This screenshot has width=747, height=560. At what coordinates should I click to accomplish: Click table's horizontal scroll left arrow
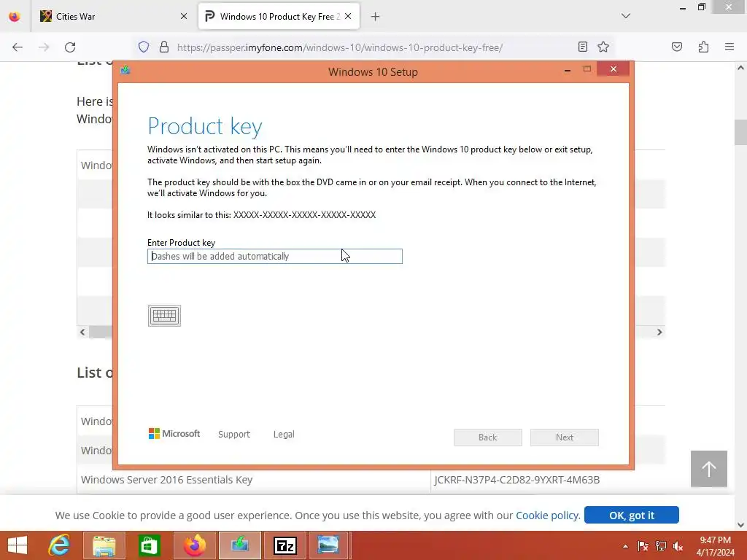tap(82, 332)
